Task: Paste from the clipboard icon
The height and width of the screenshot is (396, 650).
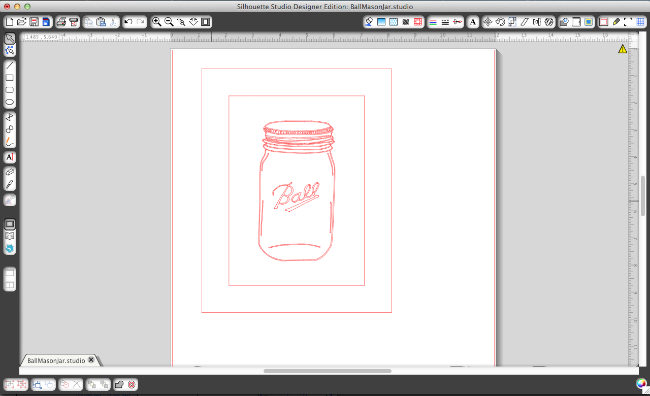Action: (101, 22)
